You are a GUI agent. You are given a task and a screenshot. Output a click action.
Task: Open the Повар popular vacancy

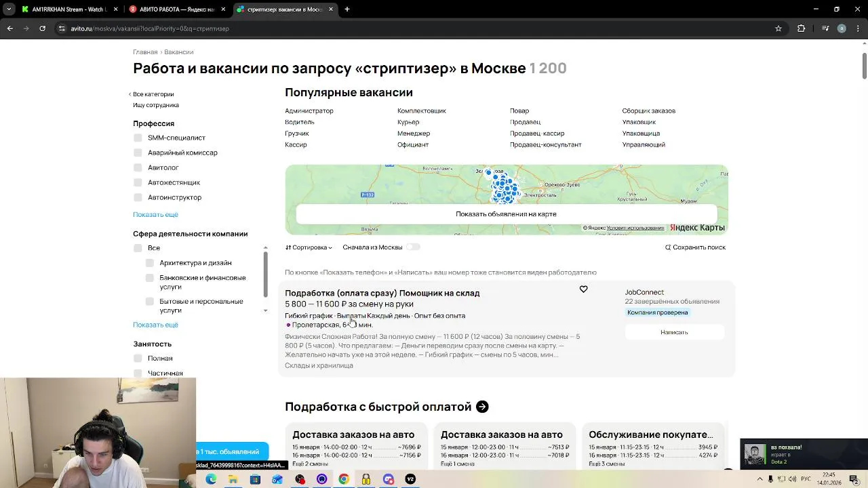click(x=519, y=110)
